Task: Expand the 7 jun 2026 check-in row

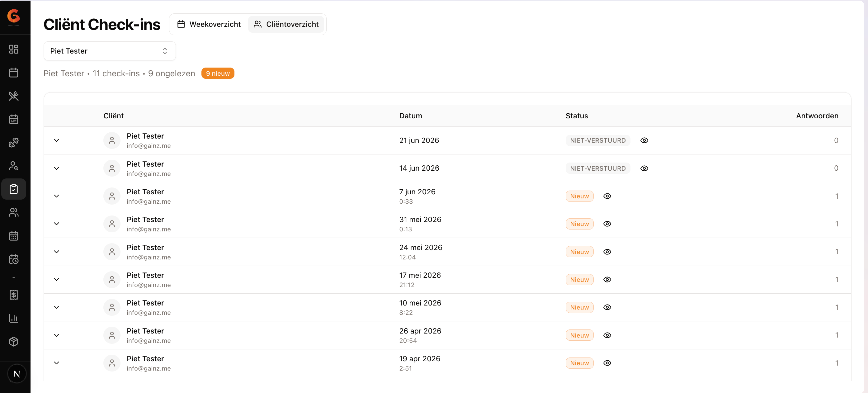Action: [x=57, y=196]
